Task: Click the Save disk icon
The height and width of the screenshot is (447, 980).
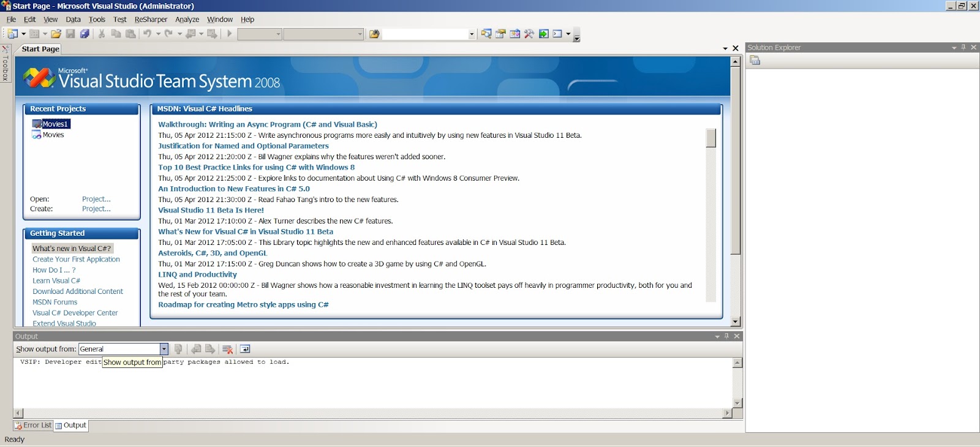Action: 70,34
